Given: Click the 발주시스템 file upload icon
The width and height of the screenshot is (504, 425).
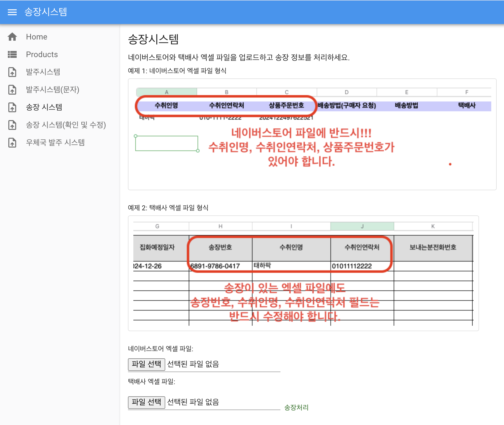Looking at the screenshot, I should point(12,72).
